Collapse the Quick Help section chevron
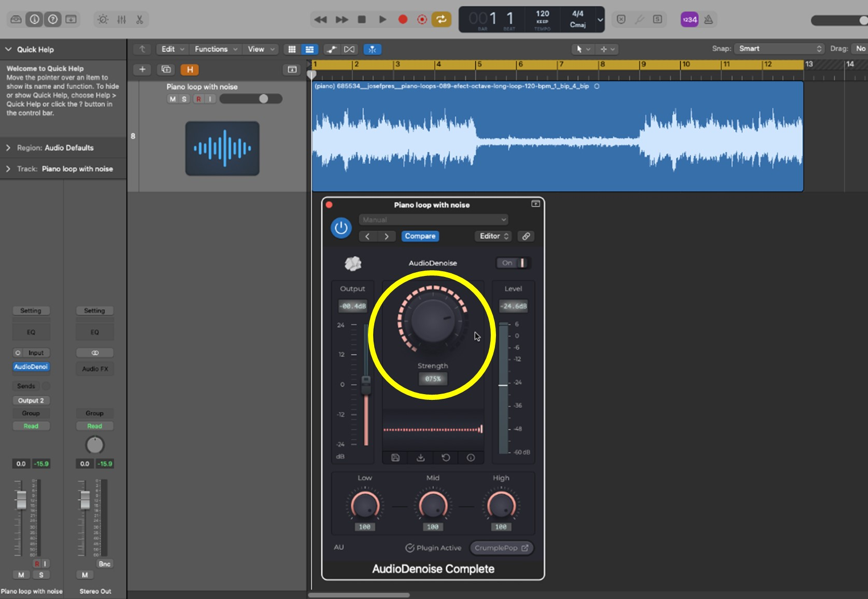The width and height of the screenshot is (868, 599). (x=8, y=49)
